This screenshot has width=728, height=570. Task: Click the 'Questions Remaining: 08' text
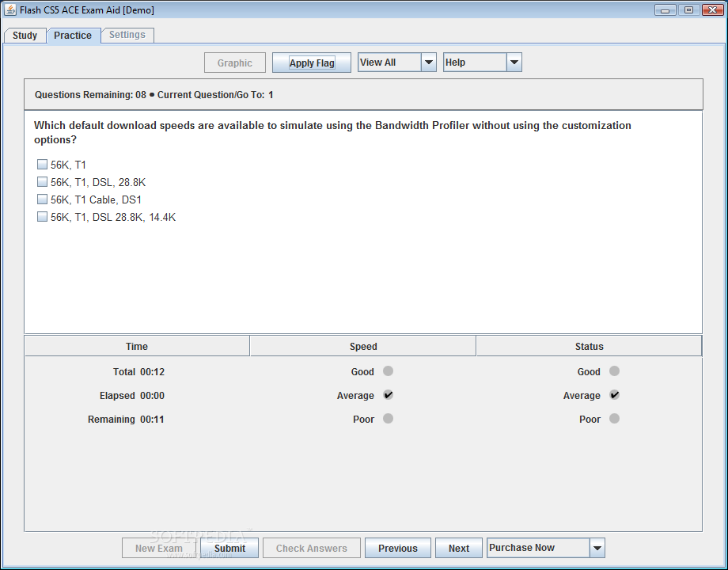[x=90, y=95]
